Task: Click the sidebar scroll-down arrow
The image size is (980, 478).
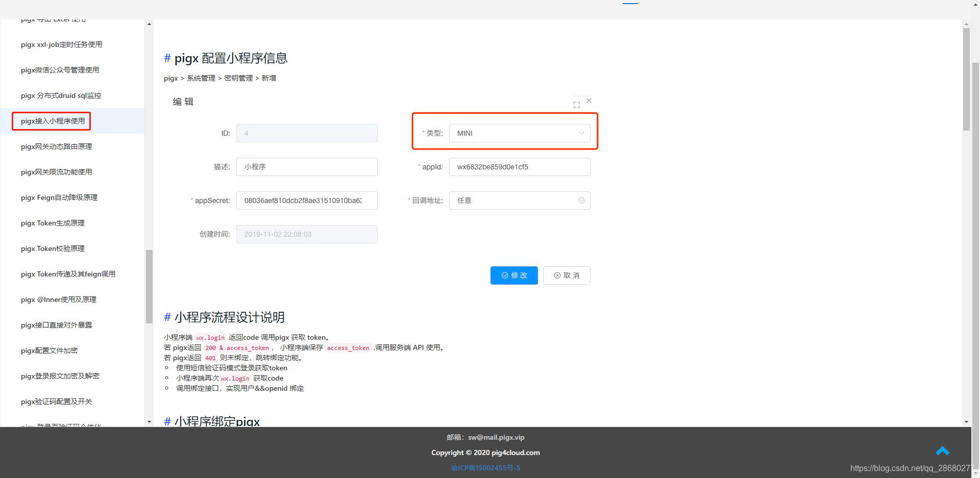Action: click(x=149, y=422)
